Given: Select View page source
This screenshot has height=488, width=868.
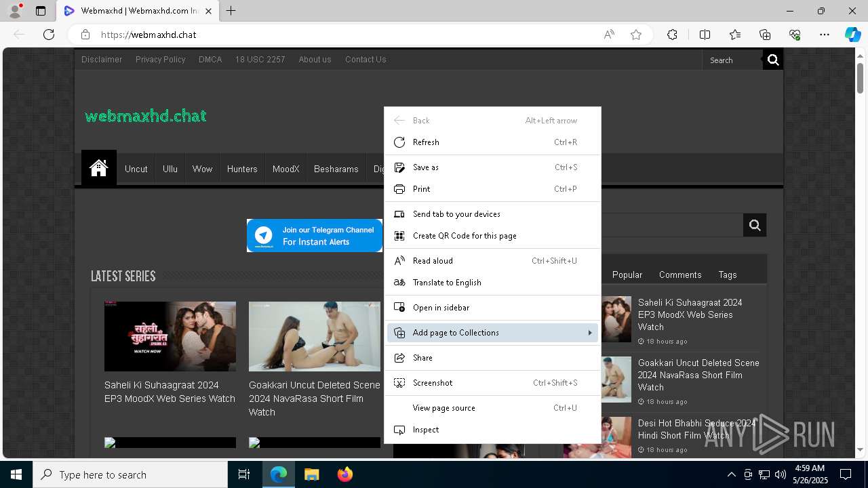Looking at the screenshot, I should pyautogui.click(x=492, y=408).
